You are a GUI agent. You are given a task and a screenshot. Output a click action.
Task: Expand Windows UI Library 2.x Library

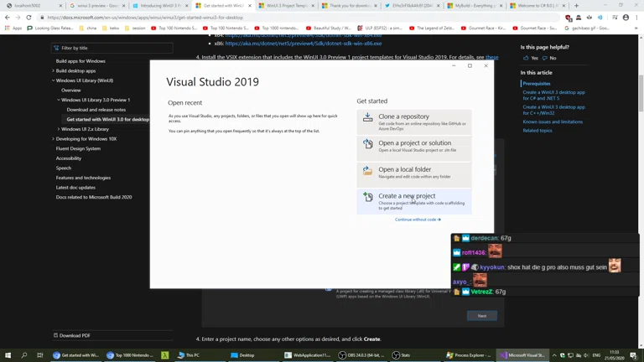pyautogui.click(x=59, y=129)
